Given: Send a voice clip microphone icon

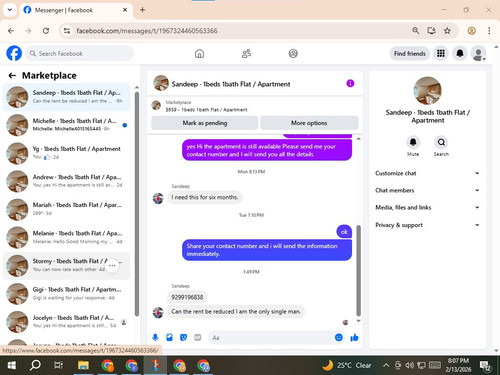Looking at the screenshot, I should (155, 338).
